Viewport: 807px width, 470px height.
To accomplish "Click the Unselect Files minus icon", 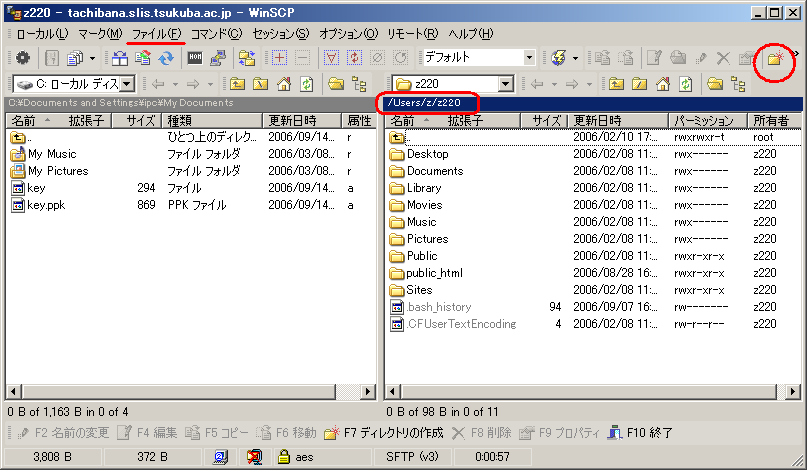I will [302, 58].
